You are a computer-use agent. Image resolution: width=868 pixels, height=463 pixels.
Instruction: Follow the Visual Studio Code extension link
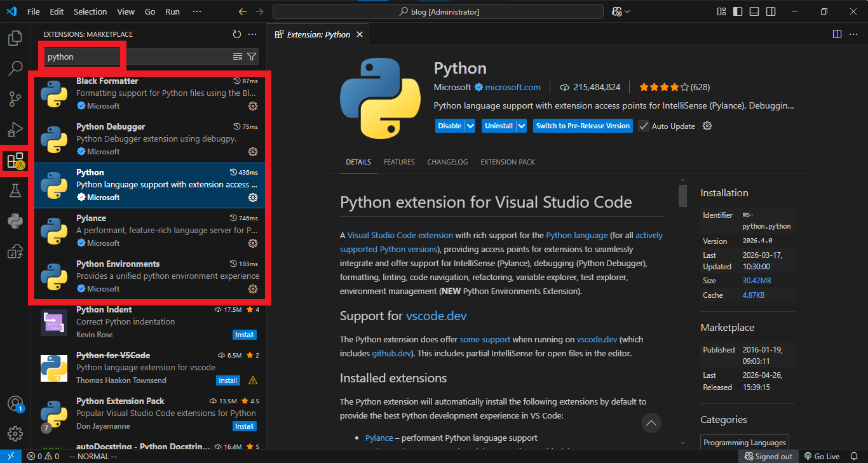(400, 235)
